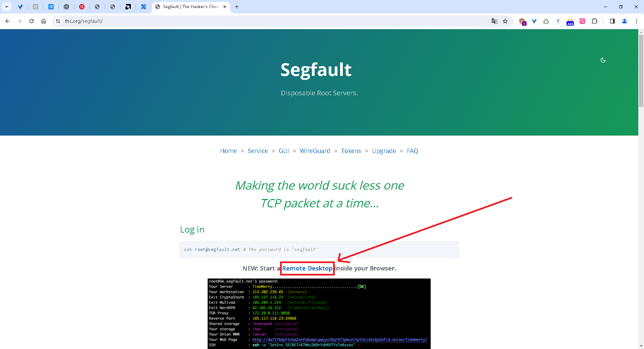Viewport: 644px width, 349px height.
Task: Open the pink translation extension icon
Action: click(582, 21)
